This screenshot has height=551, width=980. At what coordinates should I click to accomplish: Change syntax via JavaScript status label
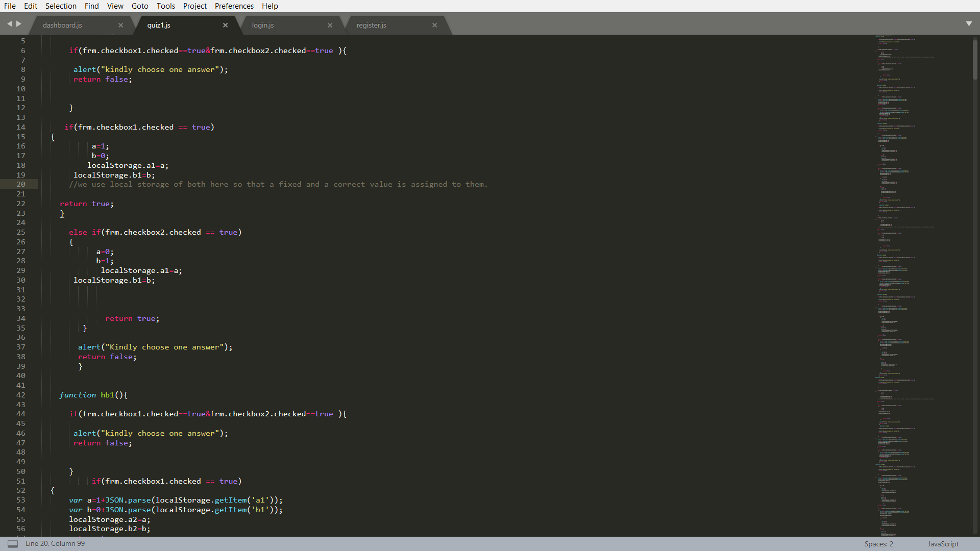pos(943,544)
